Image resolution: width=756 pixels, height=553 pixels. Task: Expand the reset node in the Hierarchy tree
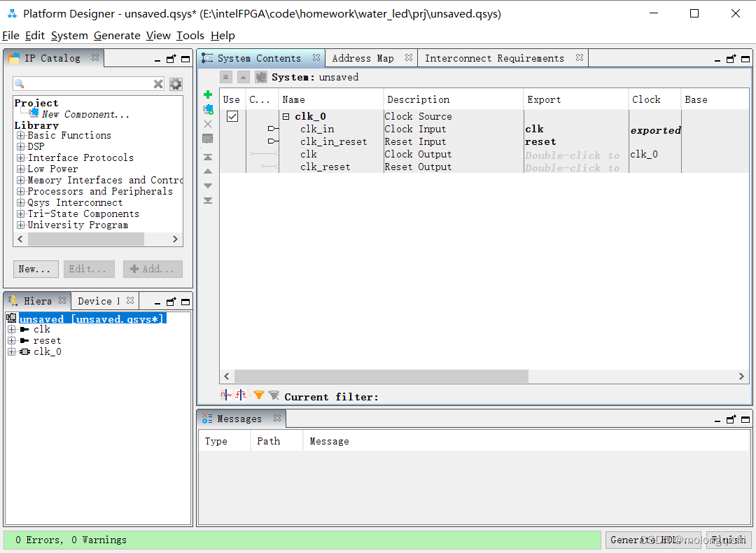(x=12, y=340)
